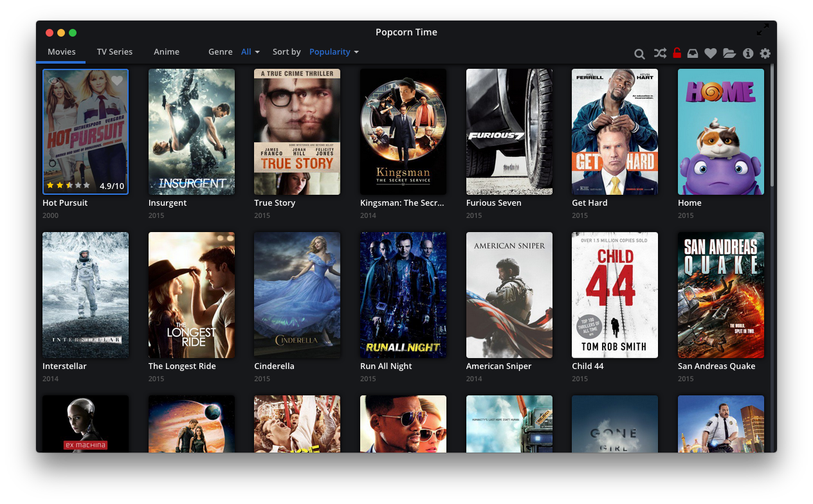Screen dimensions: 813x504
Task: Open the Furious 7 poster
Action: [509, 132]
